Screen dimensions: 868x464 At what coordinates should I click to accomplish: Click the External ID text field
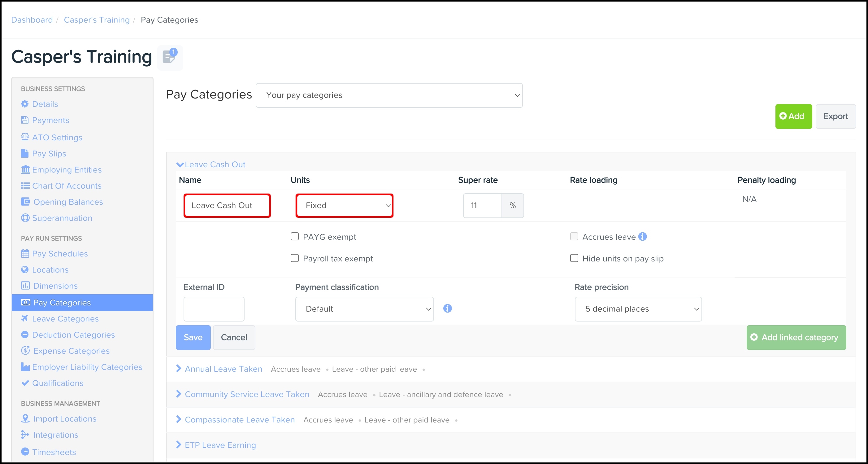click(x=214, y=309)
